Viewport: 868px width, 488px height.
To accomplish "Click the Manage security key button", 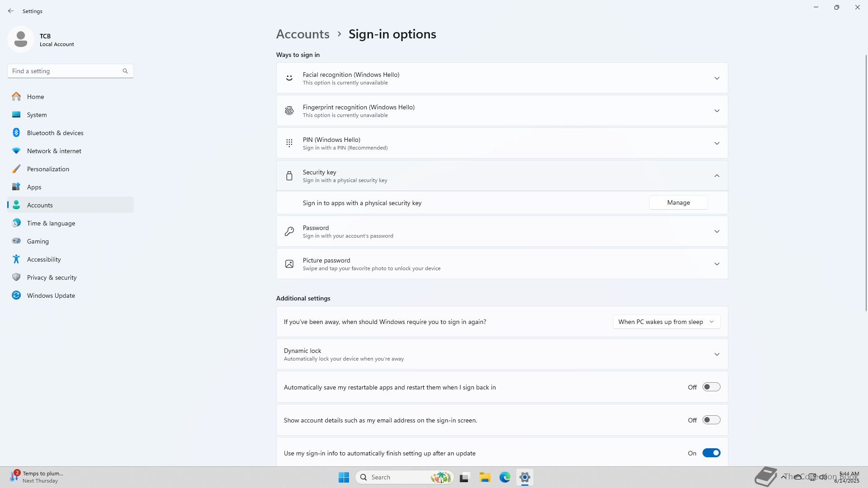I will (678, 202).
